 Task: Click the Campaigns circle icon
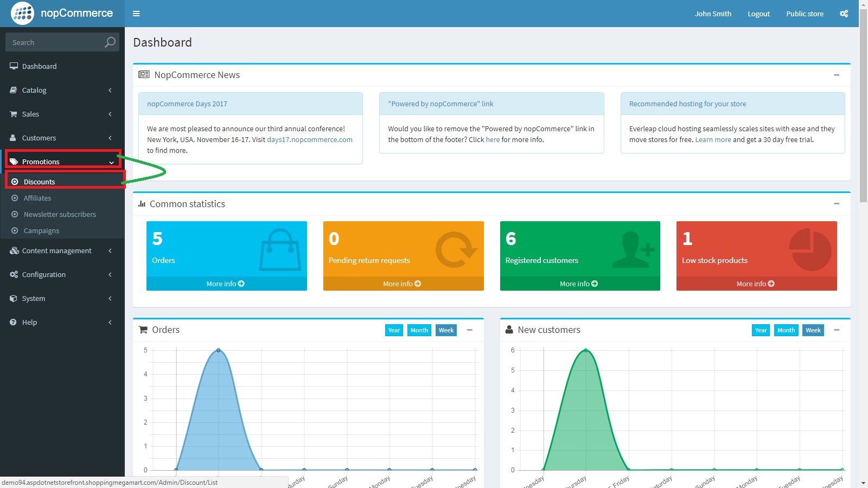point(15,230)
